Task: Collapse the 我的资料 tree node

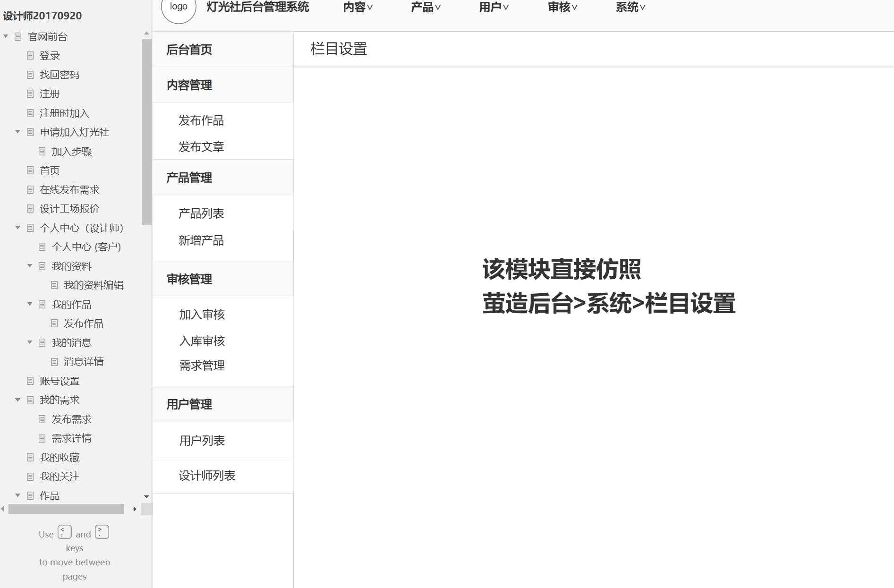Action: pyautogui.click(x=29, y=266)
